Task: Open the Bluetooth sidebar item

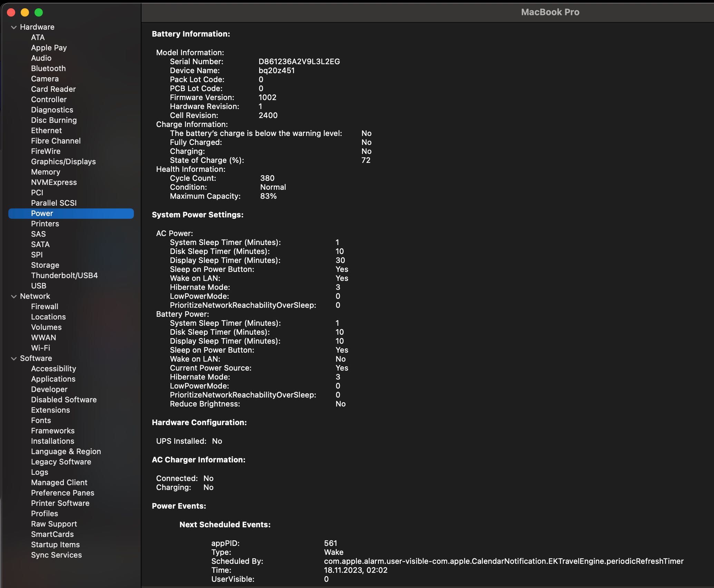Action: click(48, 68)
